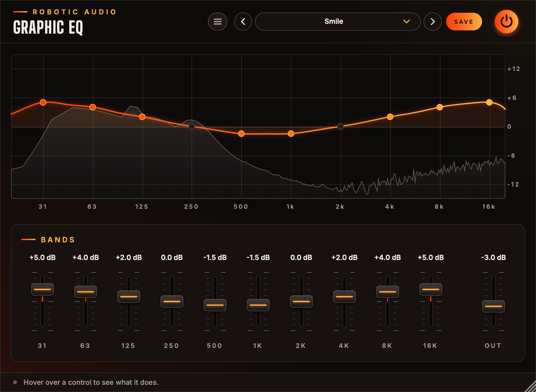
Task: Click the 4K band slider handle
Action: click(x=344, y=297)
